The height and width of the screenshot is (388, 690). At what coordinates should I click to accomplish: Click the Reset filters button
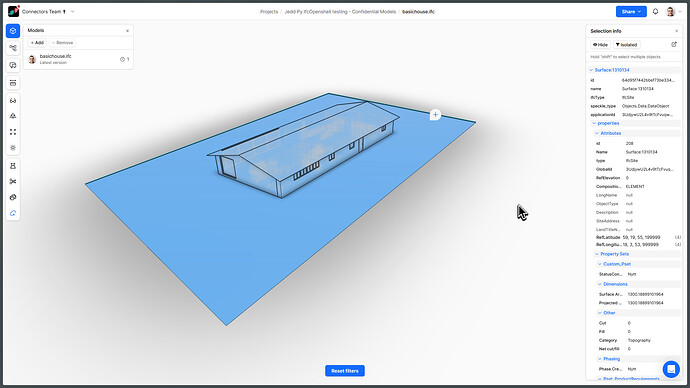[345, 371]
